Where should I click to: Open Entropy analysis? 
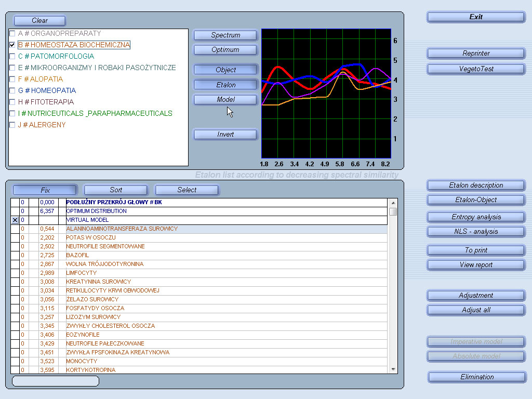(x=476, y=217)
